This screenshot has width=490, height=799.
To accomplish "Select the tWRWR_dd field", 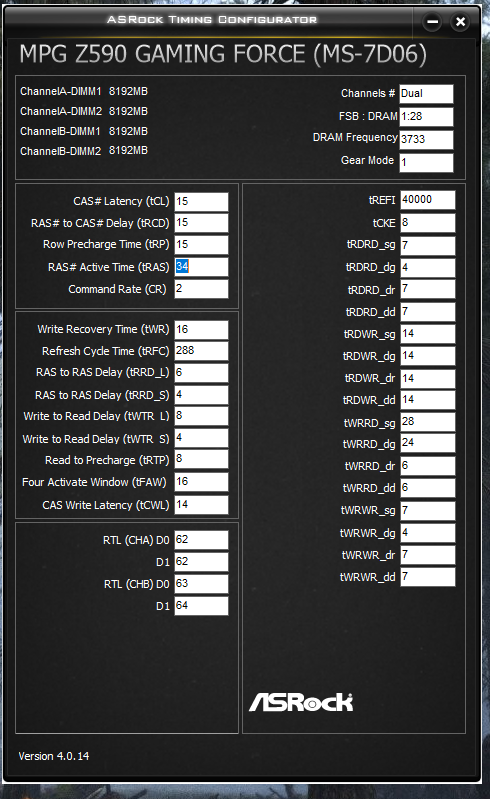I will click(x=428, y=577).
